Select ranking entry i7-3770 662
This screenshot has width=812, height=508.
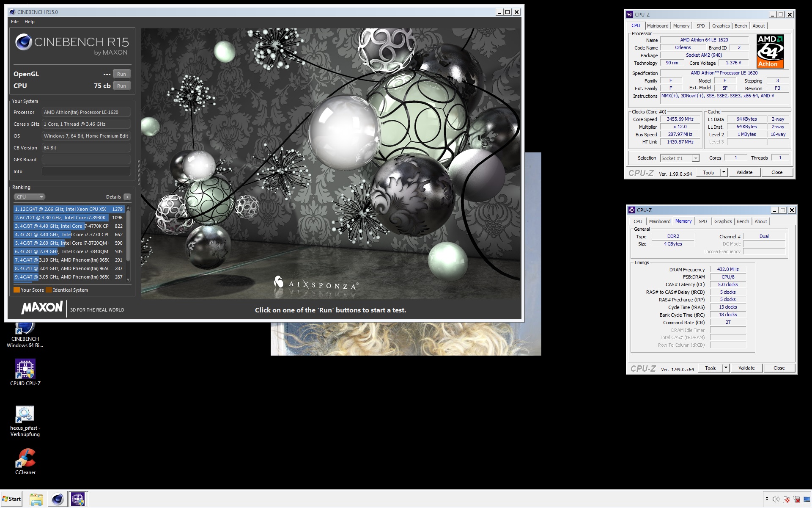click(x=69, y=235)
